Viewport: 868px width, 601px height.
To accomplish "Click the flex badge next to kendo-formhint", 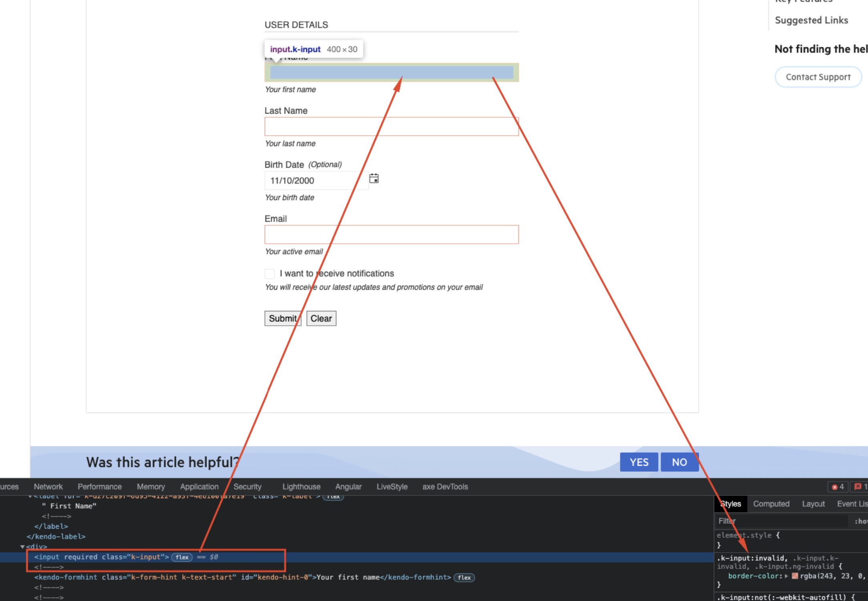I will coord(464,577).
